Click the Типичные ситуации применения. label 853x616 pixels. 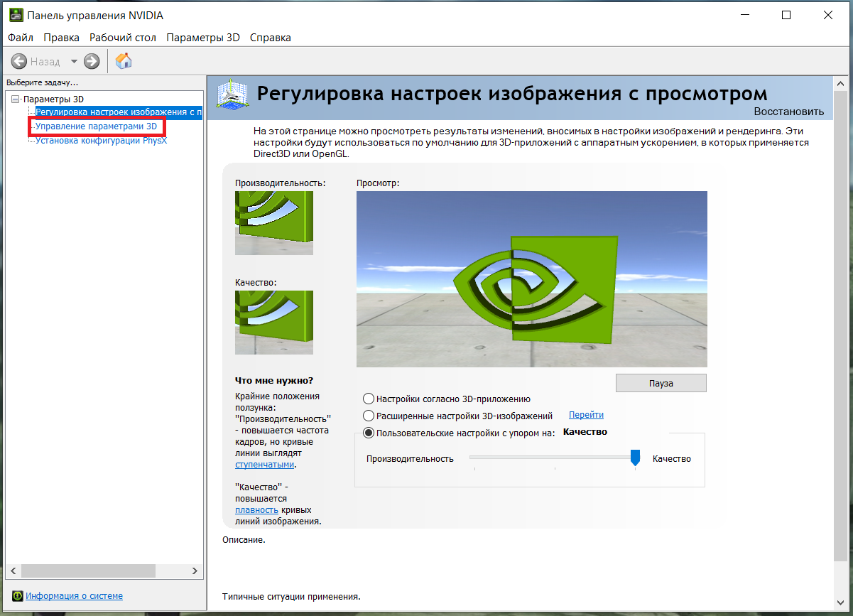coord(291,597)
